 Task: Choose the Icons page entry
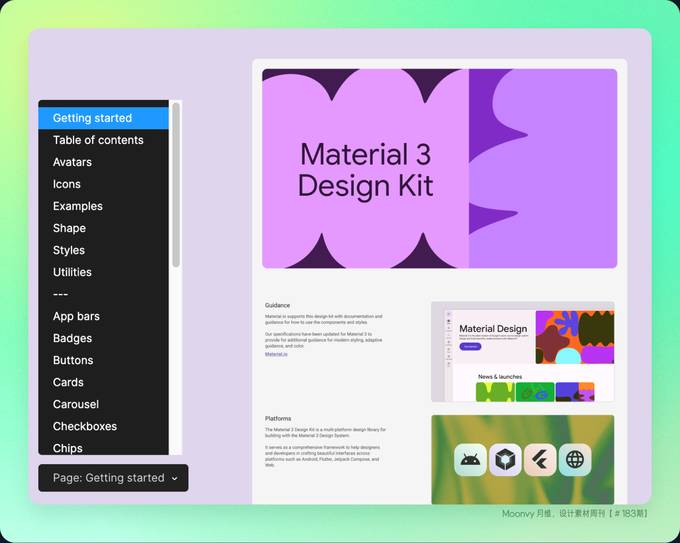(103, 184)
